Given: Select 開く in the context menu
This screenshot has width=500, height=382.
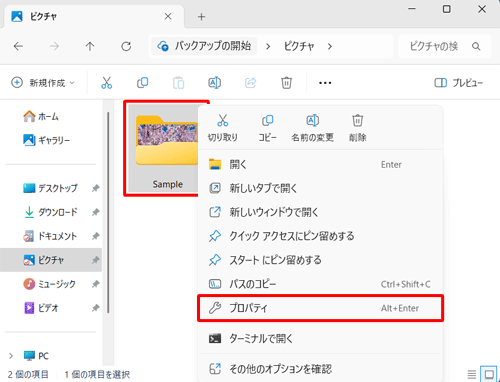Looking at the screenshot, I should [x=321, y=164].
